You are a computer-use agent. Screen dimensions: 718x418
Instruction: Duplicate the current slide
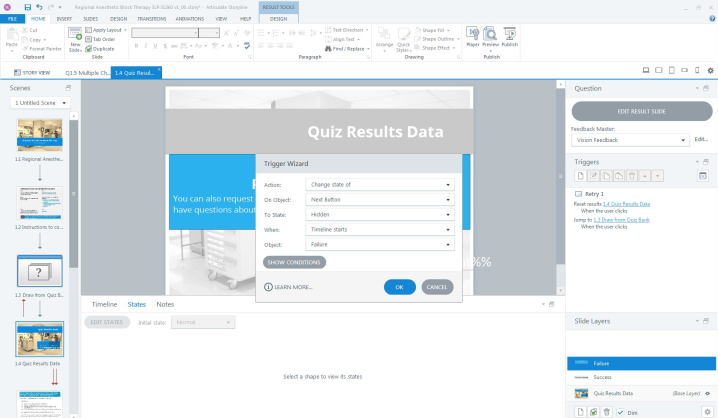(x=100, y=49)
